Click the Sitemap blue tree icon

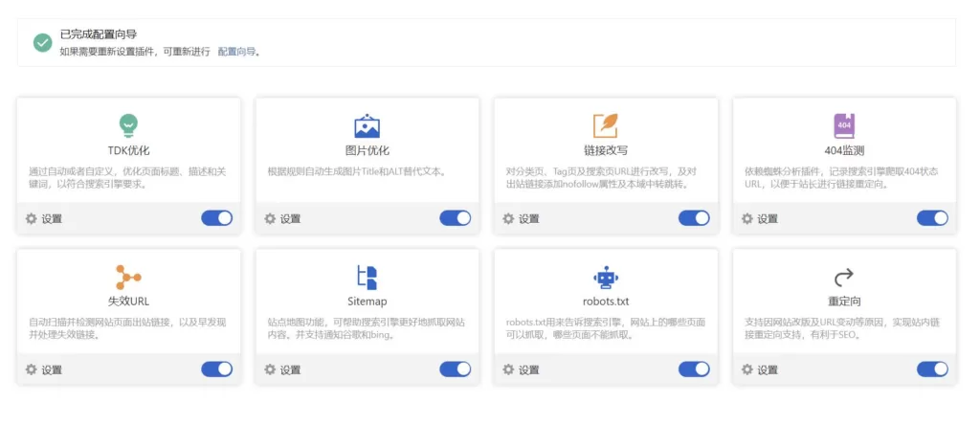click(x=367, y=277)
